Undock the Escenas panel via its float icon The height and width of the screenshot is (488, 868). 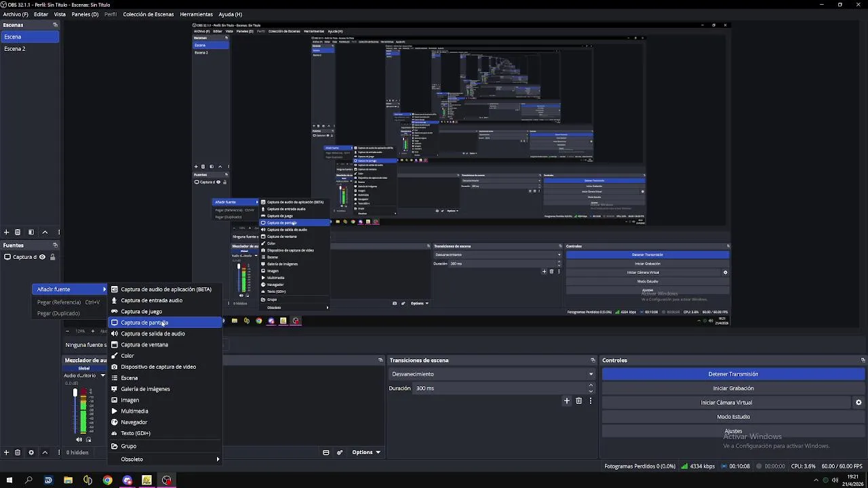coord(56,25)
